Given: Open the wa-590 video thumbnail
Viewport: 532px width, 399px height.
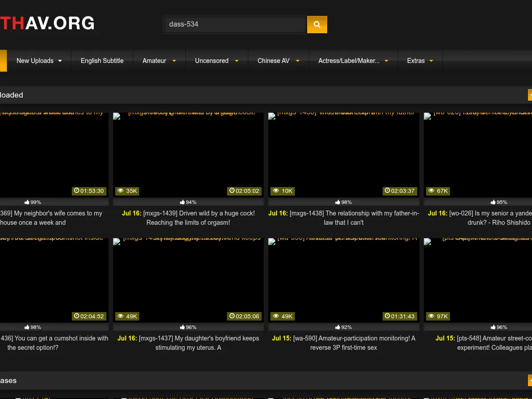Looking at the screenshot, I should [x=344, y=280].
